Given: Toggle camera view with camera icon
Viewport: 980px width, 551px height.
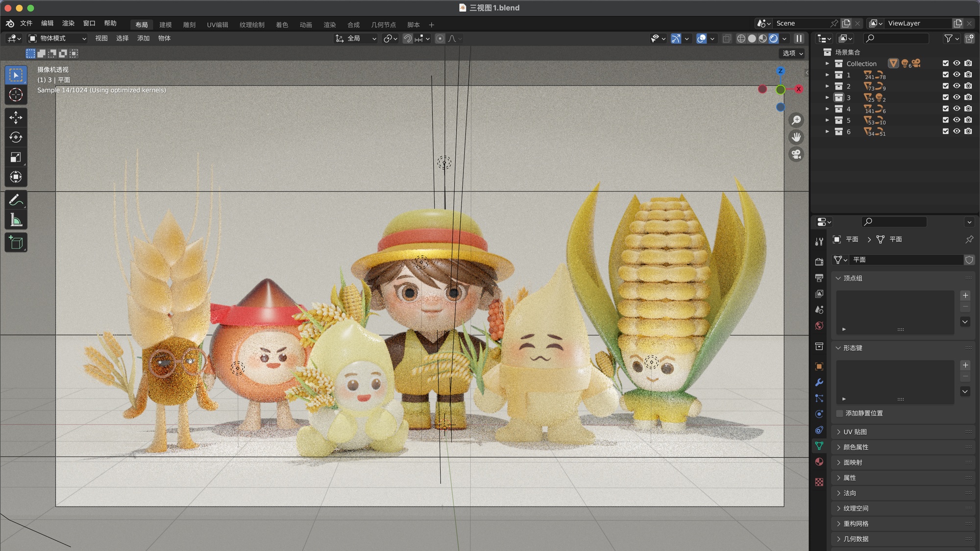Looking at the screenshot, I should [x=796, y=154].
